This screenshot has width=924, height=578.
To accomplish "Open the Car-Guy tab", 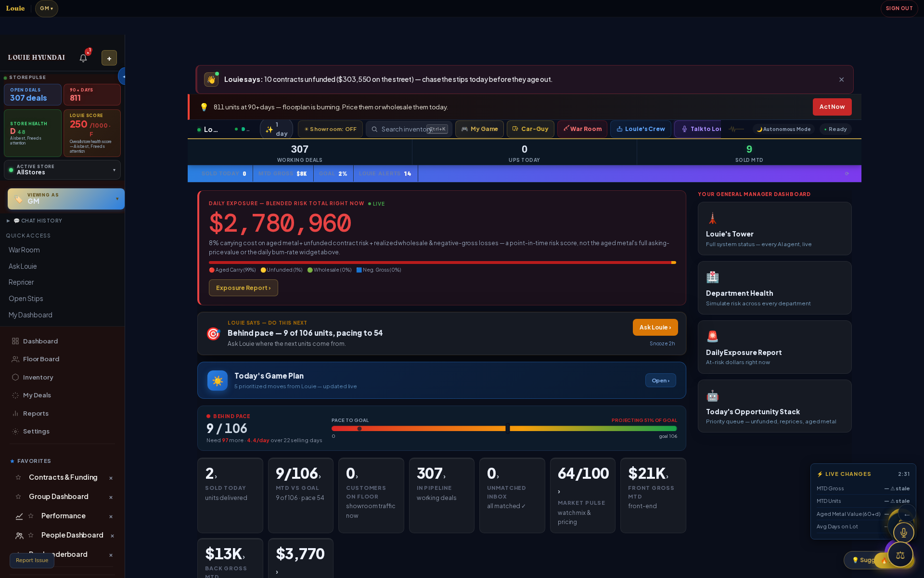I will [530, 129].
